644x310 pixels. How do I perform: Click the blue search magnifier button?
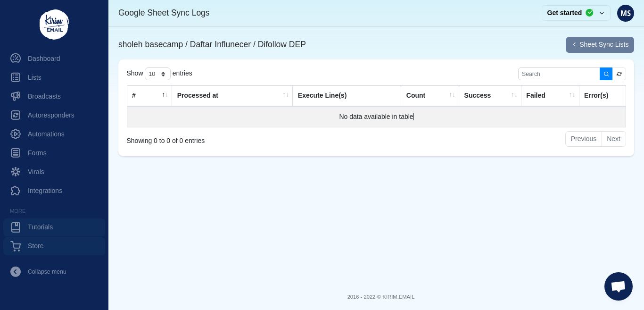[x=606, y=74]
